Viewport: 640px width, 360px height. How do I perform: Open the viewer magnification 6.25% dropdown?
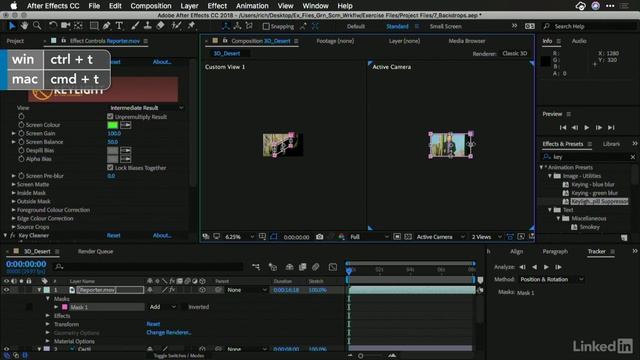pos(239,237)
